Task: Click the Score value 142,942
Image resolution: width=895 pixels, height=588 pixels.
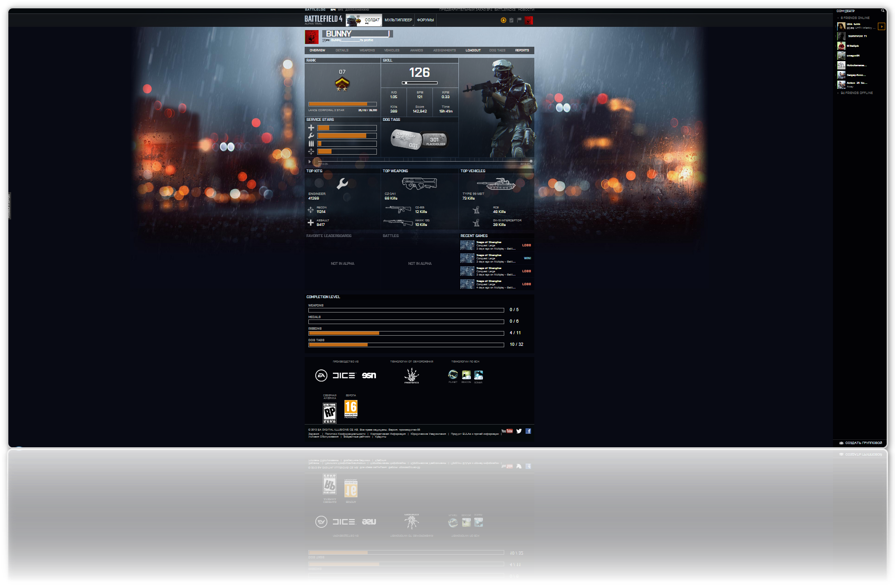Action: pos(419,112)
